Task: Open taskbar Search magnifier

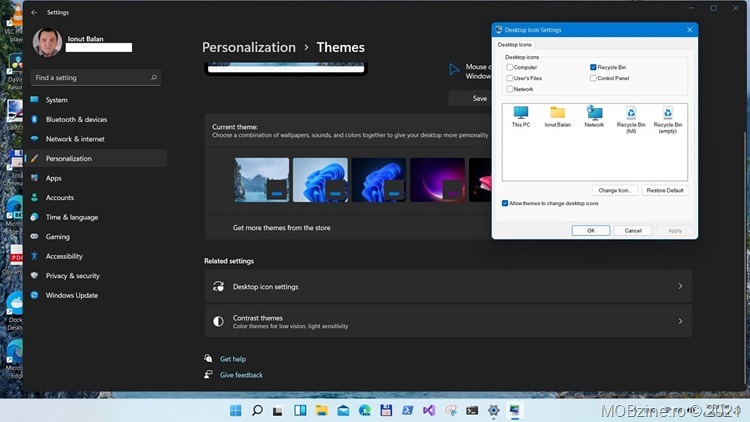Action: [x=257, y=410]
